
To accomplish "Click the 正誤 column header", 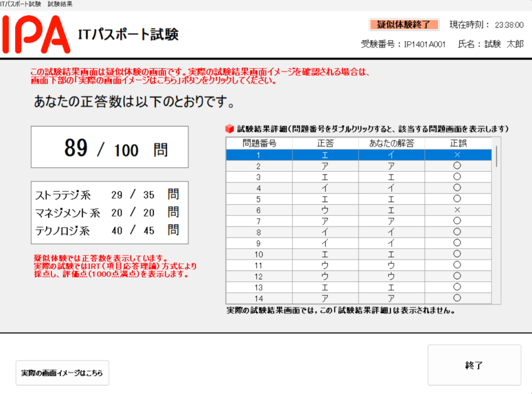I will point(457,143).
